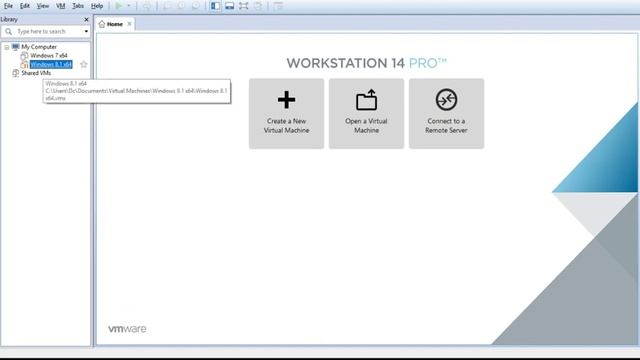
Task: Toggle favorite star for Windows 8.1 x64
Action: [84, 64]
